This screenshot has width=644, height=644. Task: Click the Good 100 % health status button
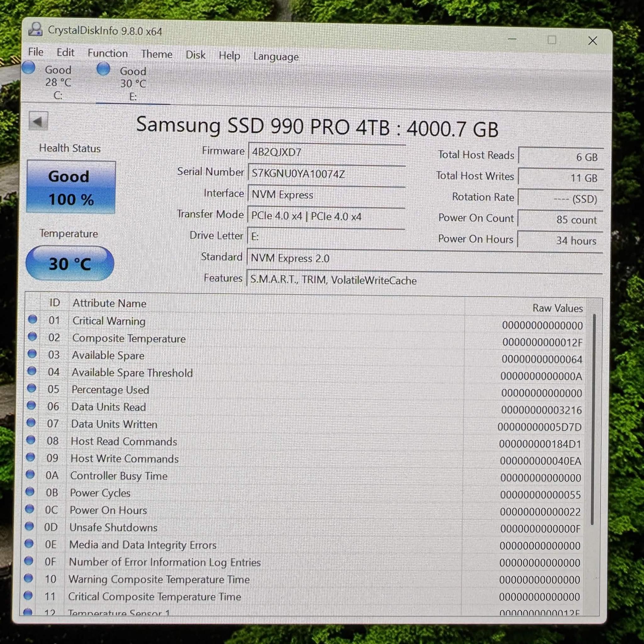tap(71, 187)
